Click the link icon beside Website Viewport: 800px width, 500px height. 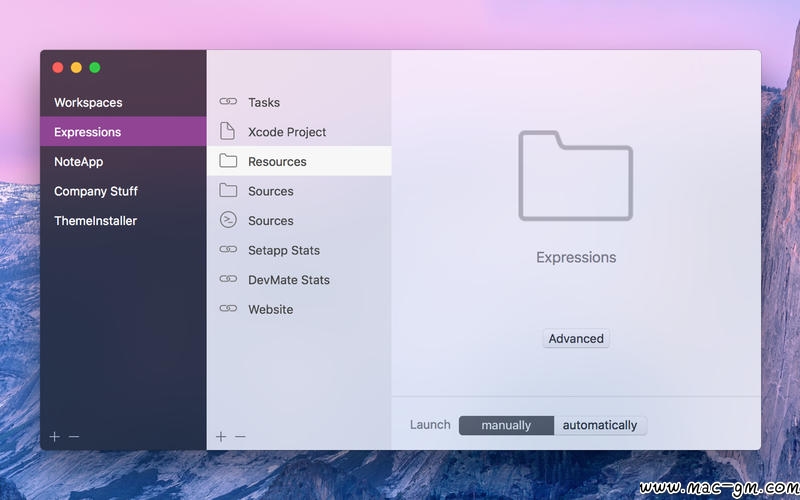click(228, 309)
